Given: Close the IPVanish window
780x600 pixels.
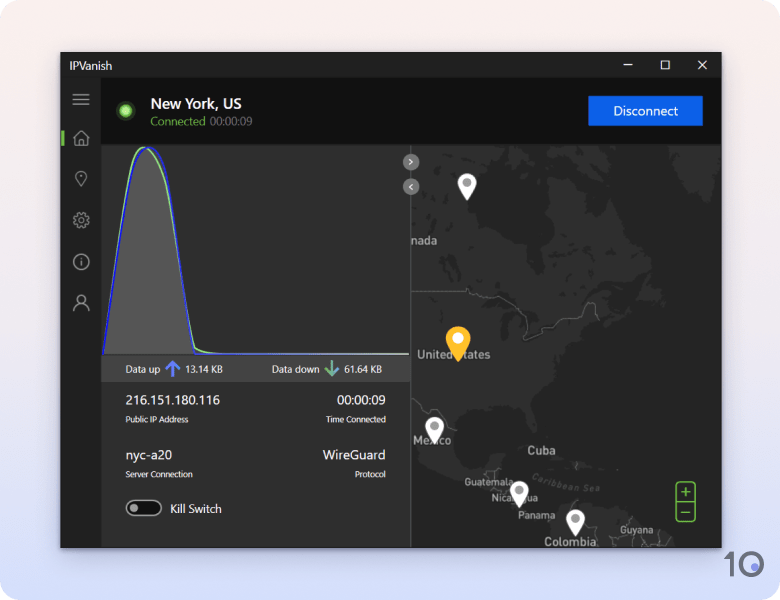Looking at the screenshot, I should tap(702, 65).
